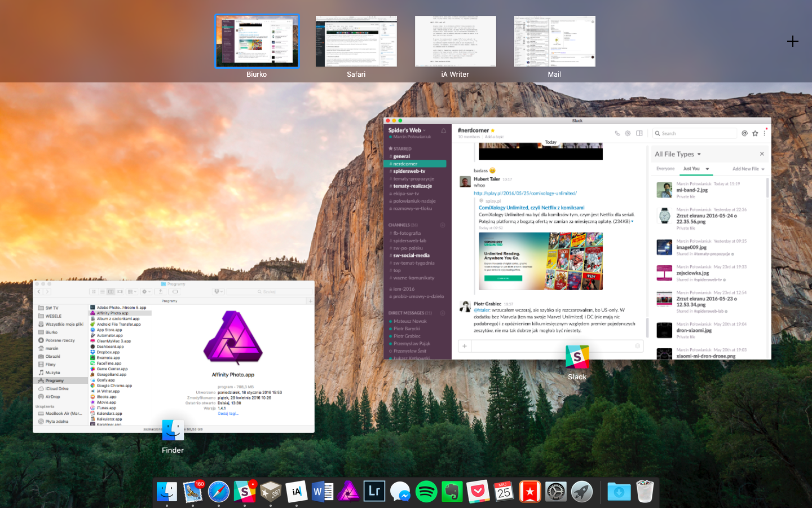Open the brown box 350 Dock icon

pyautogui.click(x=271, y=492)
